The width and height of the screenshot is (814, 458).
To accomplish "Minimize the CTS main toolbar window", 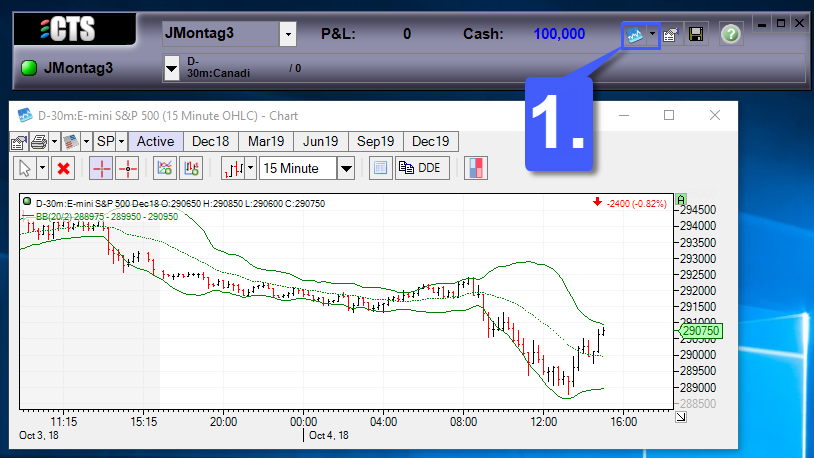I will (762, 24).
